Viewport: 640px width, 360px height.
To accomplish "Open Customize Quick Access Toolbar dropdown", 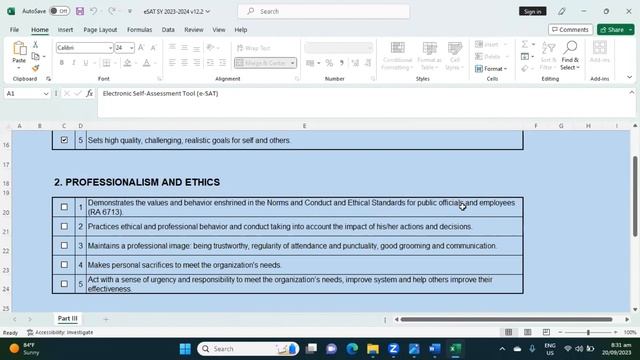I will (130, 11).
